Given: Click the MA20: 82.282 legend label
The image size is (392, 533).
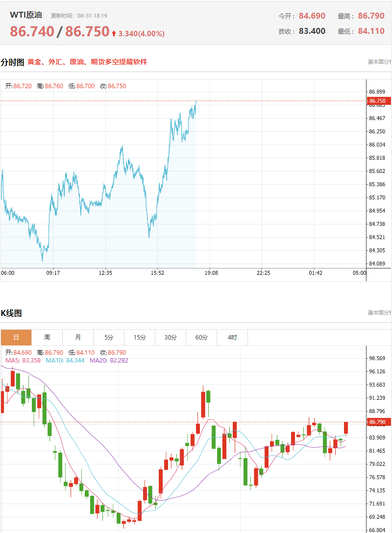Looking at the screenshot, I should click(109, 361).
